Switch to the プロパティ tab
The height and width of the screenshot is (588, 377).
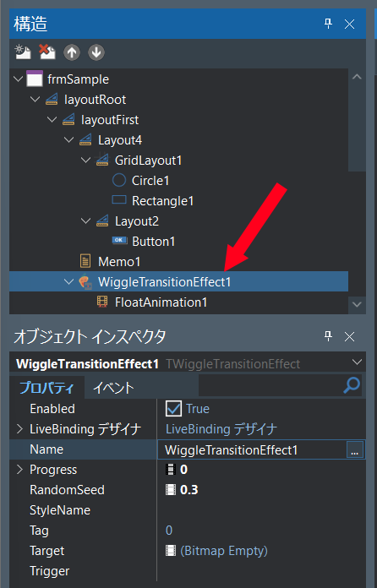tap(46, 388)
